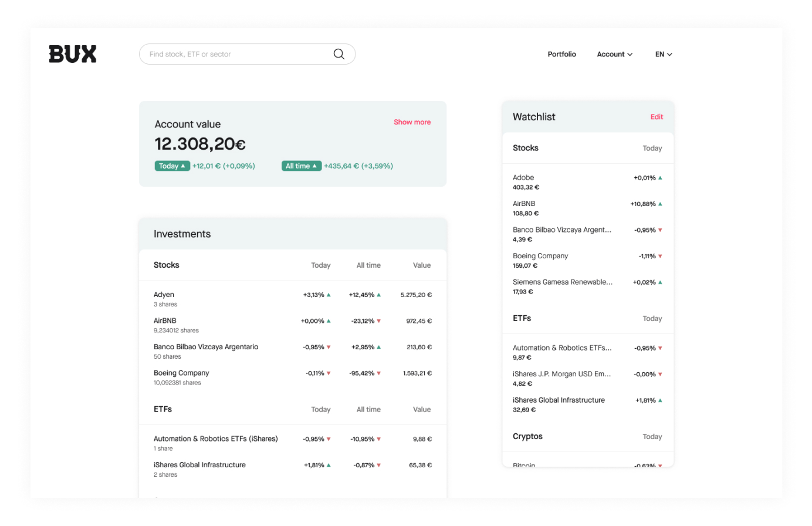Image resolution: width=812 pixels, height=526 pixels.
Task: Click iShares Global Infrastructure value 65,38 €
Action: (x=420, y=465)
